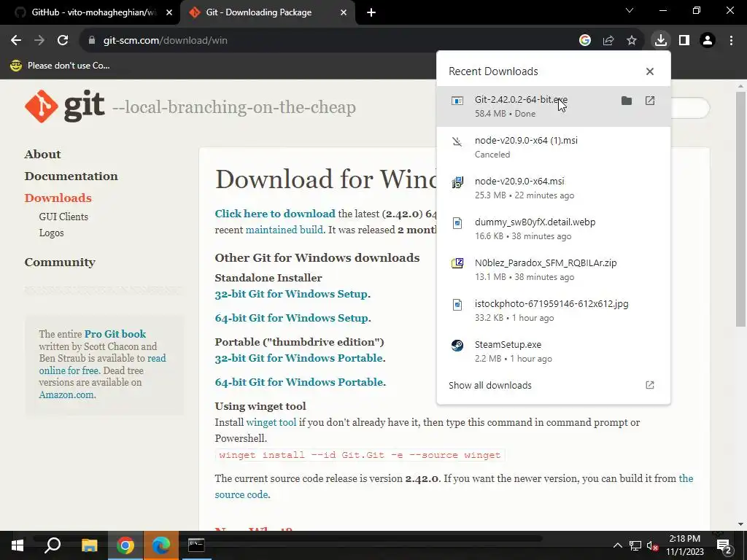Share this page via the share icon
Image resolution: width=747 pixels, height=560 pixels.
pyautogui.click(x=608, y=41)
